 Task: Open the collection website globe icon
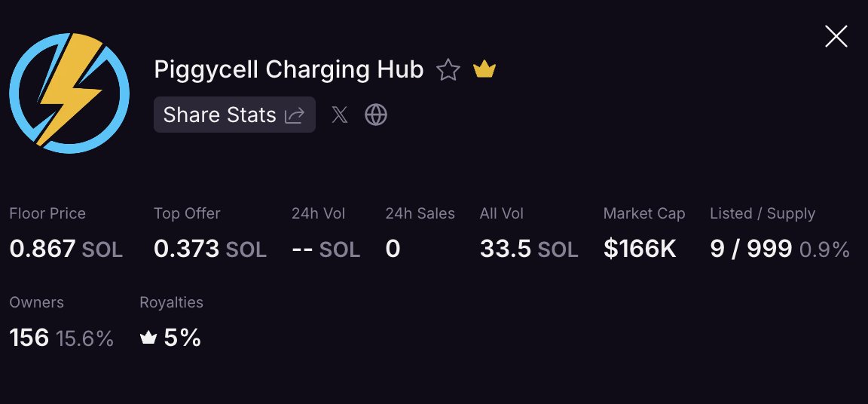[x=376, y=115]
